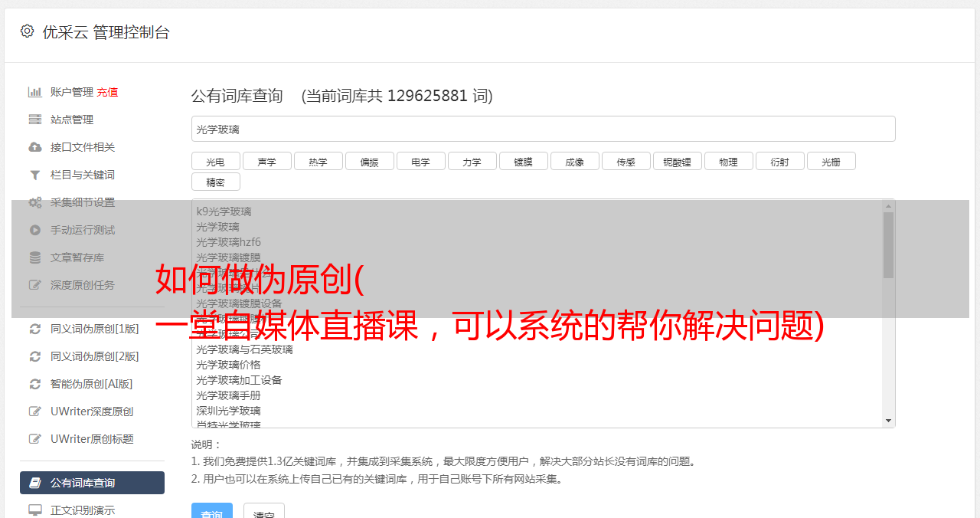Click the 衍射 tag button
The width and height of the screenshot is (980, 518).
779,161
